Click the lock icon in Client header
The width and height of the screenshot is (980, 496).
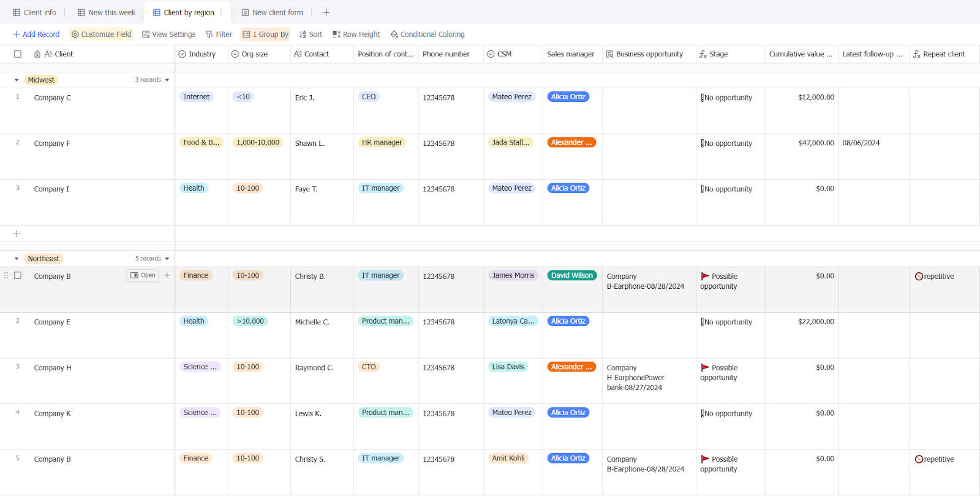click(37, 54)
